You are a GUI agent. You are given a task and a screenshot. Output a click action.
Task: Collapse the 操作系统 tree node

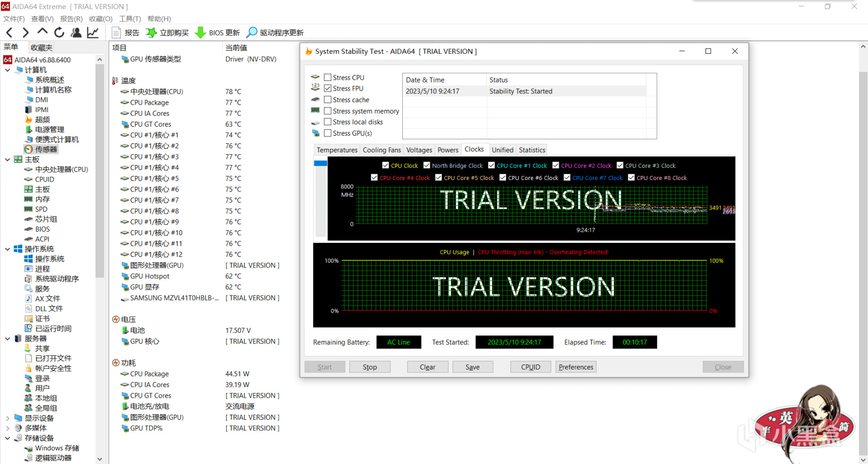click(x=8, y=249)
